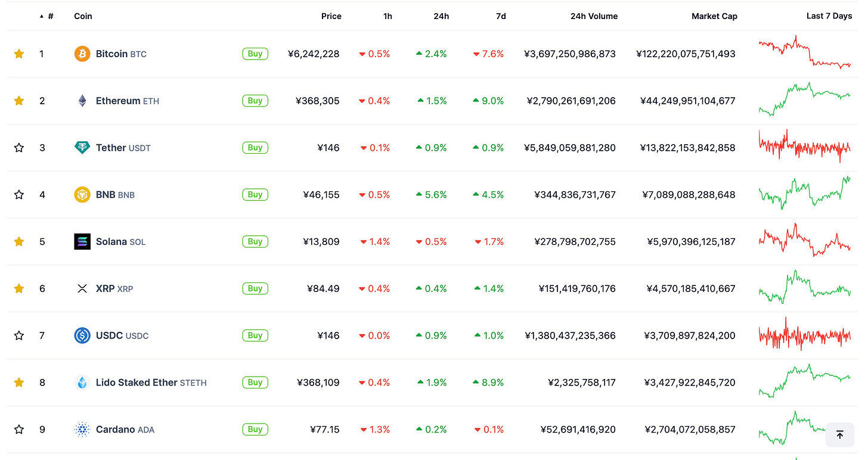Star USDC as a favorite
The image size is (868, 460).
tap(19, 335)
